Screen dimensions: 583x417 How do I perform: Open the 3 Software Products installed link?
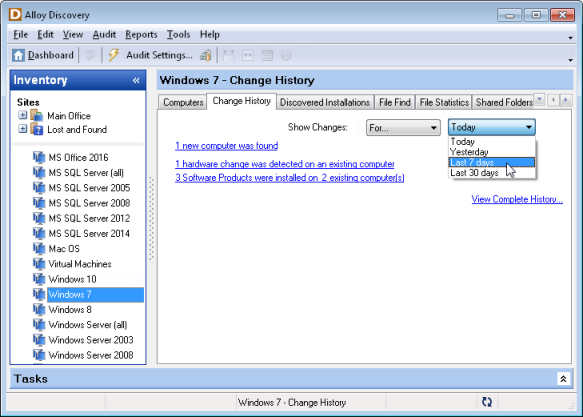point(290,178)
